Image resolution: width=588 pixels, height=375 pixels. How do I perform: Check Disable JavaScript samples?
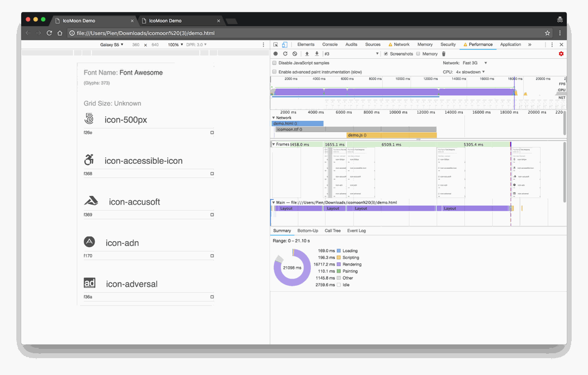pos(274,63)
